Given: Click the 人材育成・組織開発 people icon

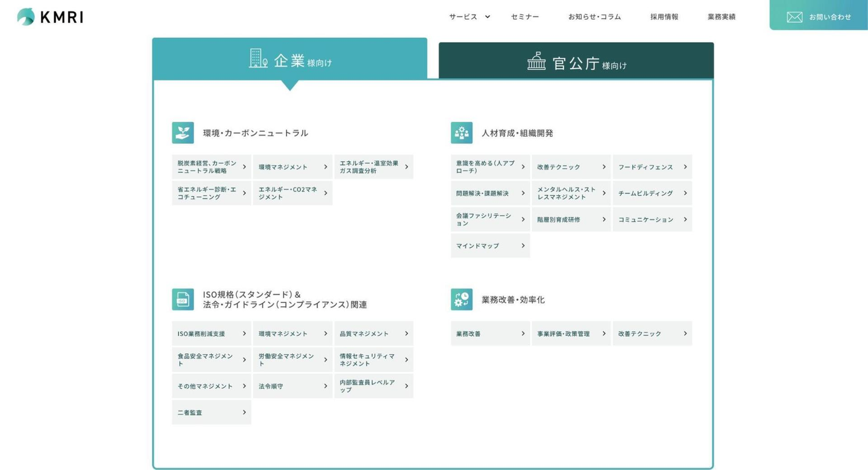Looking at the screenshot, I should pos(461,133).
